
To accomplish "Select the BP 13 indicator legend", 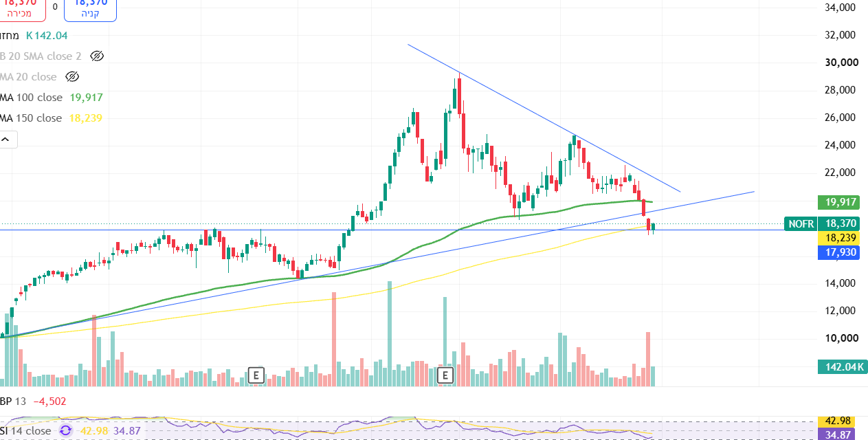I will 13,401.
